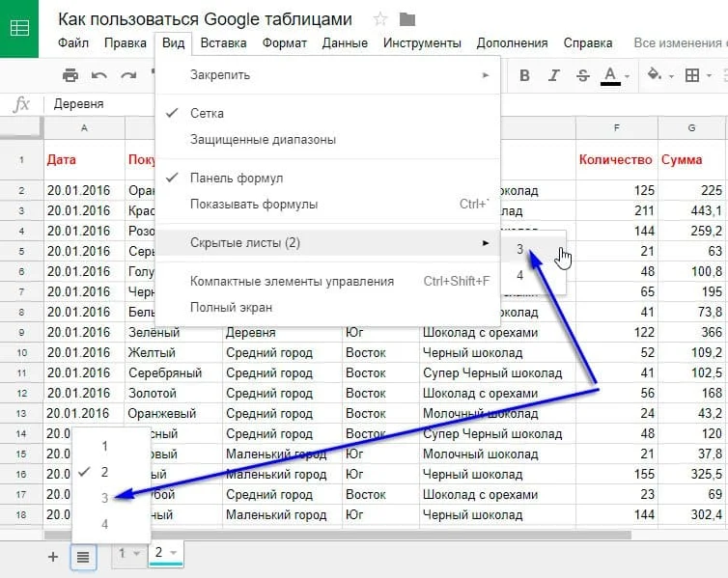Choose Защищенные диапазоны menu entry
728x578 pixels.
click(328, 140)
